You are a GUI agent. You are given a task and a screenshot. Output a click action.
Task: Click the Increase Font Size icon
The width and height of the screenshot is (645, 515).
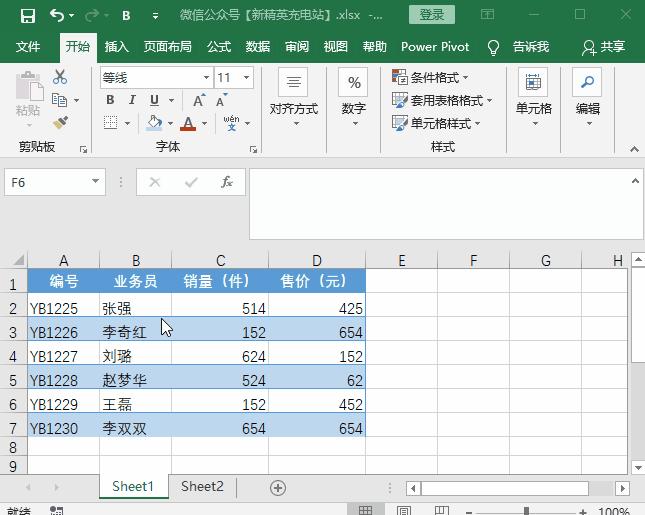pos(199,100)
